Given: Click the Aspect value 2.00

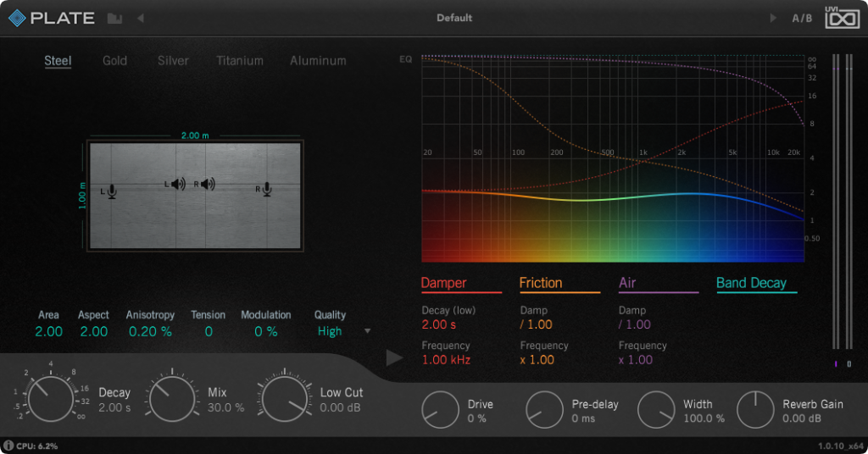Looking at the screenshot, I should [93, 332].
